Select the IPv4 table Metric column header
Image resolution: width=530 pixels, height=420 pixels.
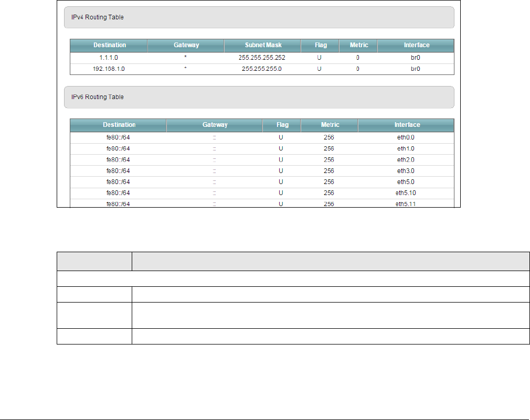tap(358, 45)
